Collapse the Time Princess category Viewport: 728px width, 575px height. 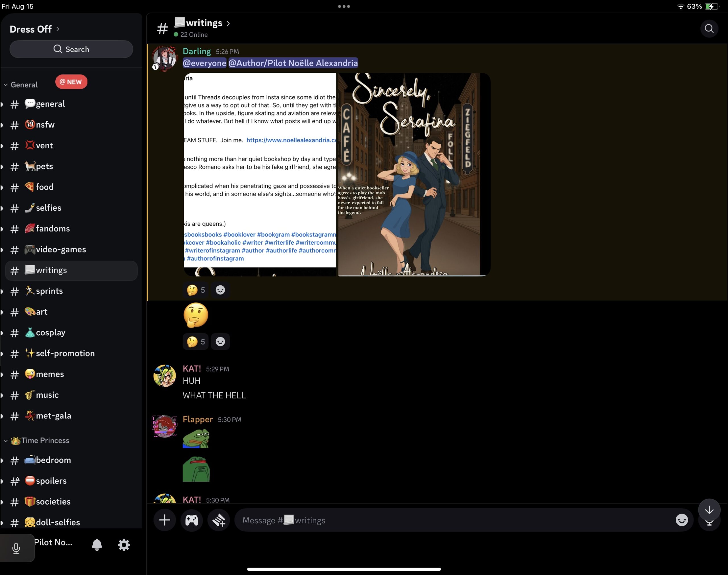pyautogui.click(x=40, y=440)
